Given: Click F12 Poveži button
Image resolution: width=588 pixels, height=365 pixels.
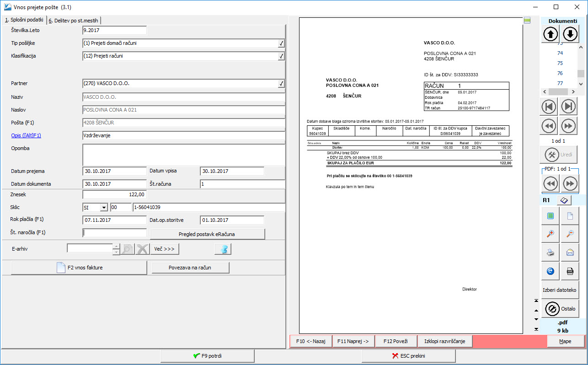Looking at the screenshot, I should [x=396, y=341].
